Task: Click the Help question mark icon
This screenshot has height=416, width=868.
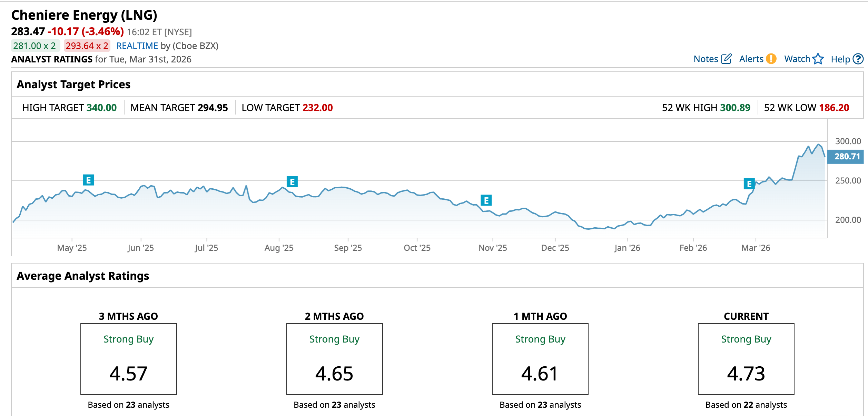Action: pos(858,59)
